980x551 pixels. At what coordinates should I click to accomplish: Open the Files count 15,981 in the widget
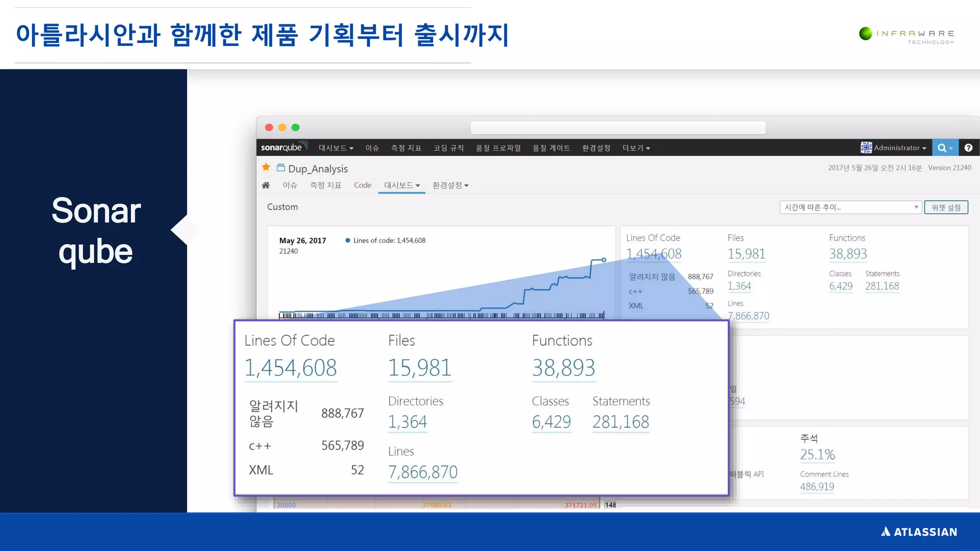click(746, 254)
